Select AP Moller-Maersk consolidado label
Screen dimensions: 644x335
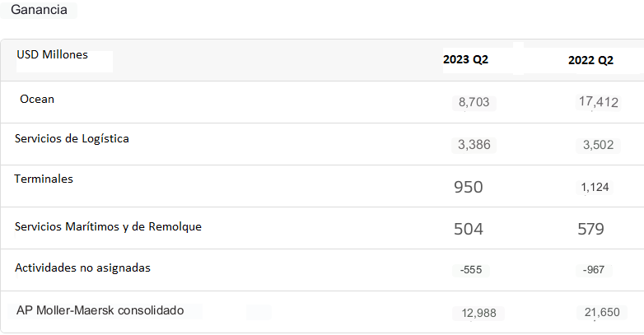pos(100,310)
